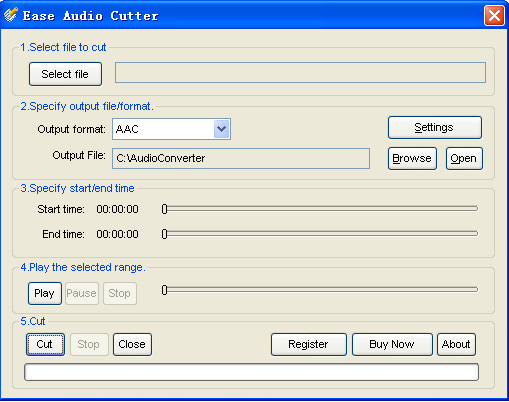Expand the Output format dropdown arrow
The height and width of the screenshot is (402, 509).
(222, 129)
